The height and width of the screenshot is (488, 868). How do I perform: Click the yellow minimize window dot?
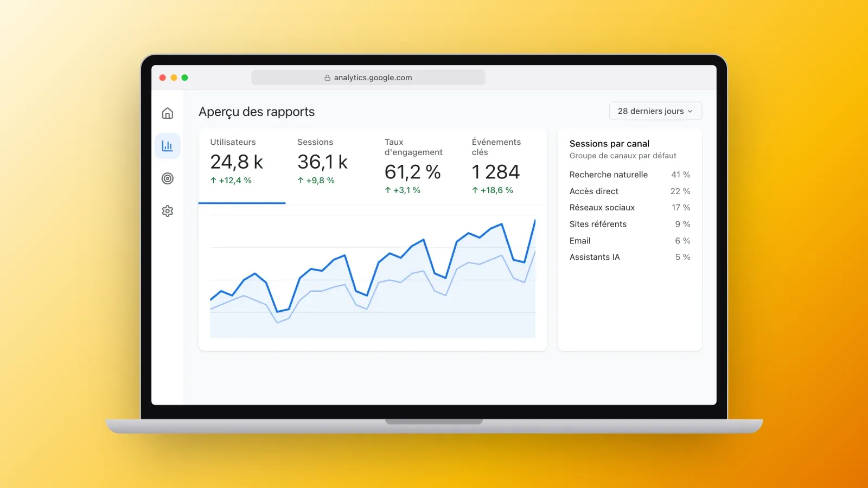tap(174, 78)
